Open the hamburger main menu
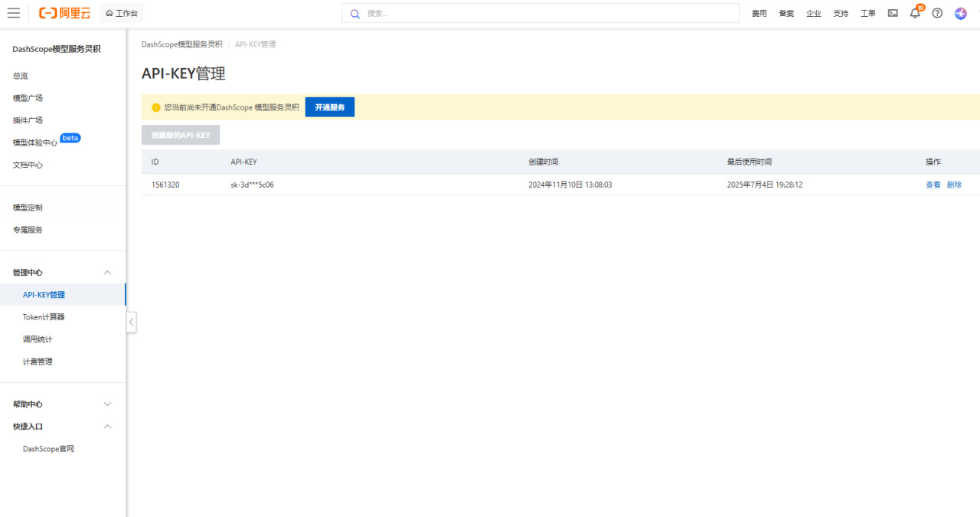The image size is (980, 517). coord(13,13)
